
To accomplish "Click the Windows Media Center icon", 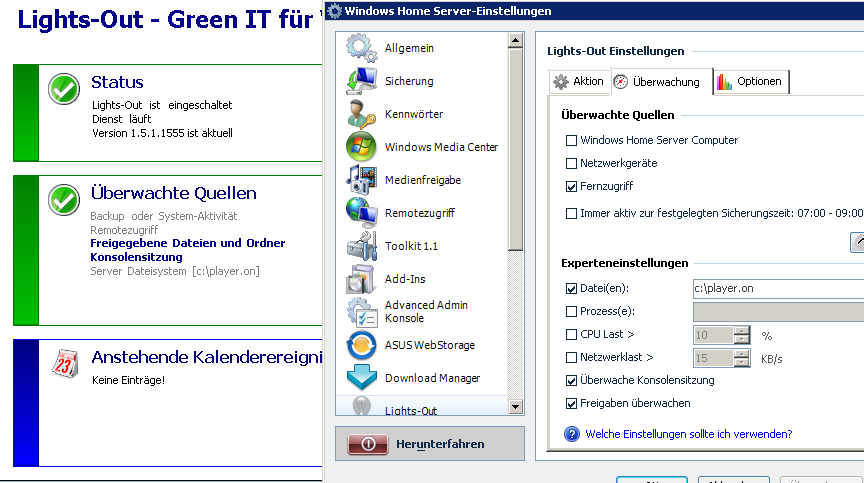I will [x=361, y=147].
